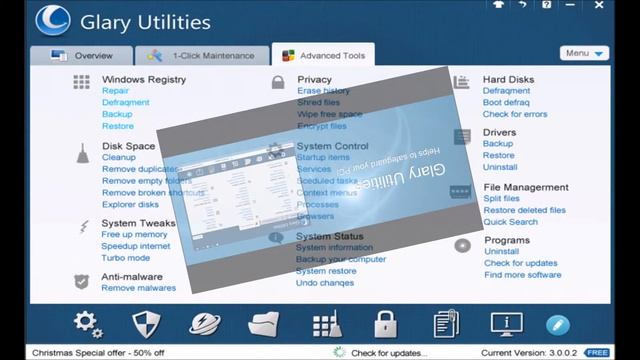This screenshot has width=640, height=360.
Task: Click Drivers Uninstall link
Action: point(500,167)
